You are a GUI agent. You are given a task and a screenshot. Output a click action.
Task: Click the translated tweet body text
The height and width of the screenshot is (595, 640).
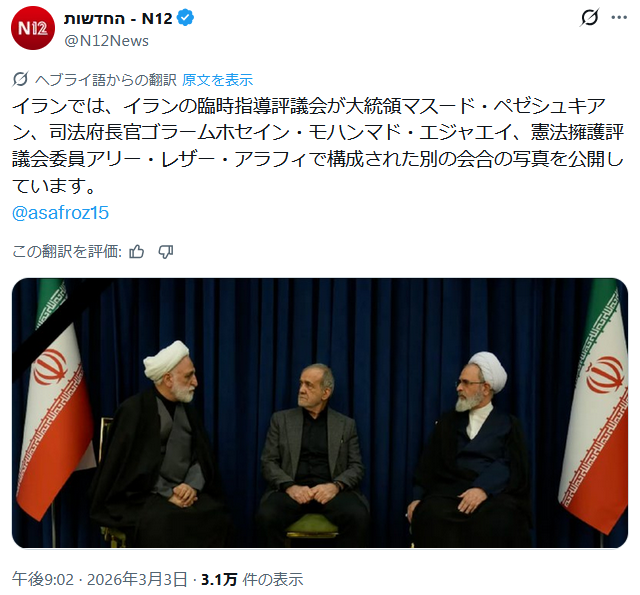(318, 146)
